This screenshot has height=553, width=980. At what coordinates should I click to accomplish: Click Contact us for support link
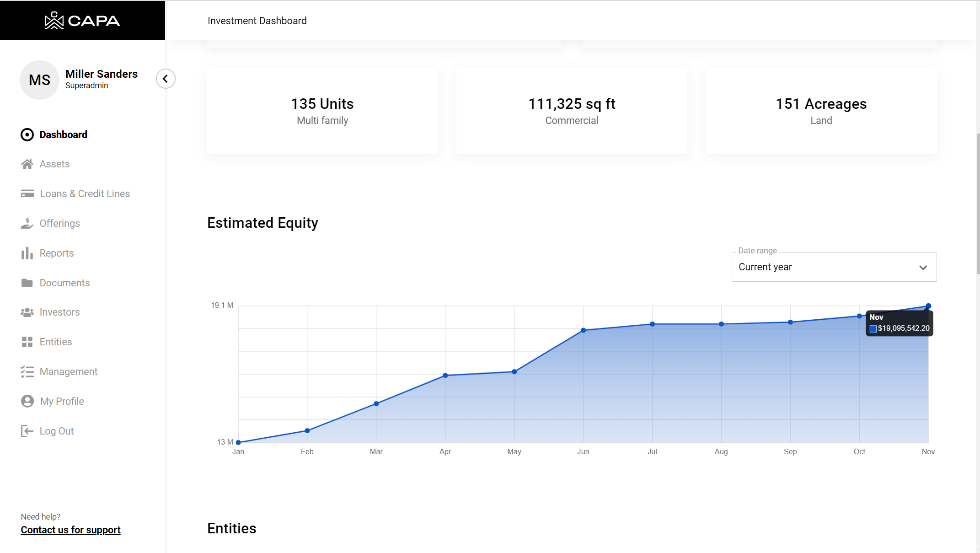point(70,530)
